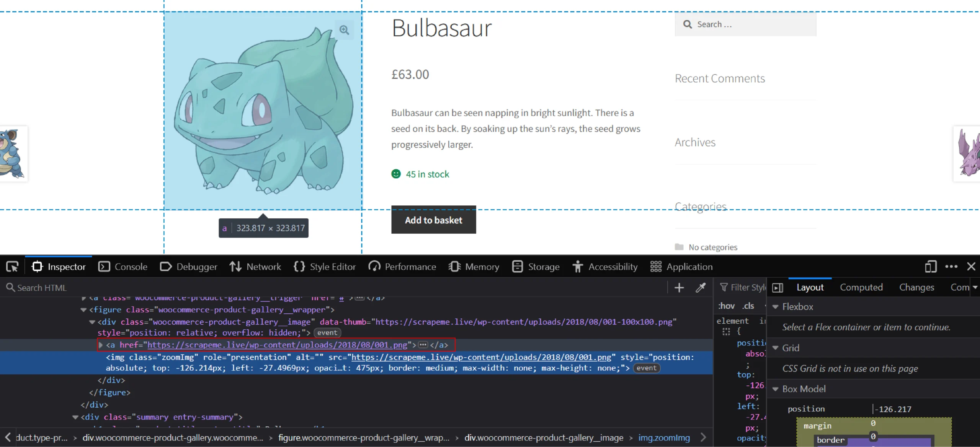Screen dimensions: 980x447
Task: Switch to the Layout sidebar tab
Action: coord(810,287)
